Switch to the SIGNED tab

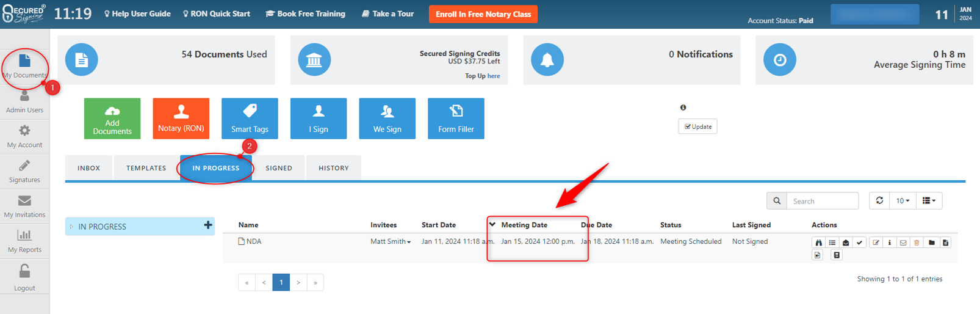(279, 168)
